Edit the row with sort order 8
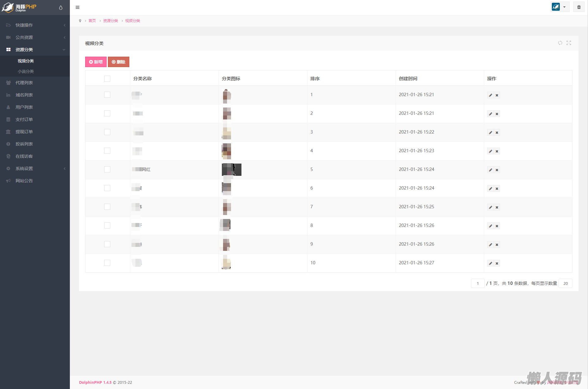The image size is (588, 389). [x=491, y=226]
